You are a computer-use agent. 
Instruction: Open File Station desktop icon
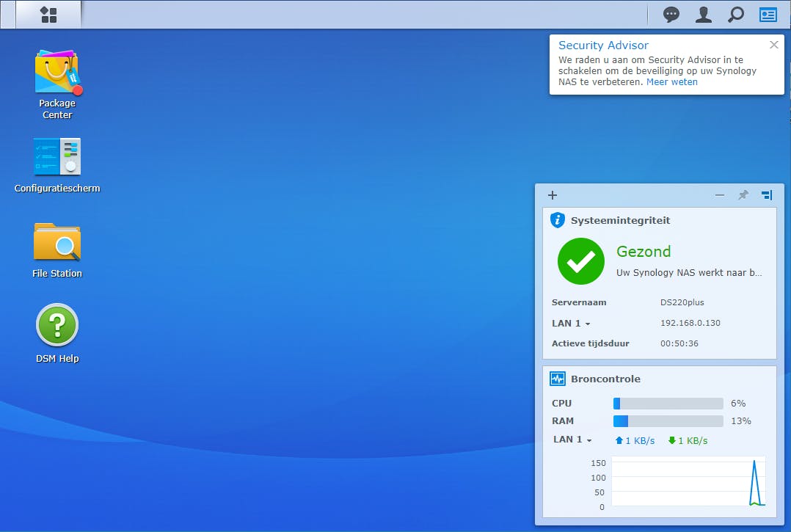(x=57, y=251)
